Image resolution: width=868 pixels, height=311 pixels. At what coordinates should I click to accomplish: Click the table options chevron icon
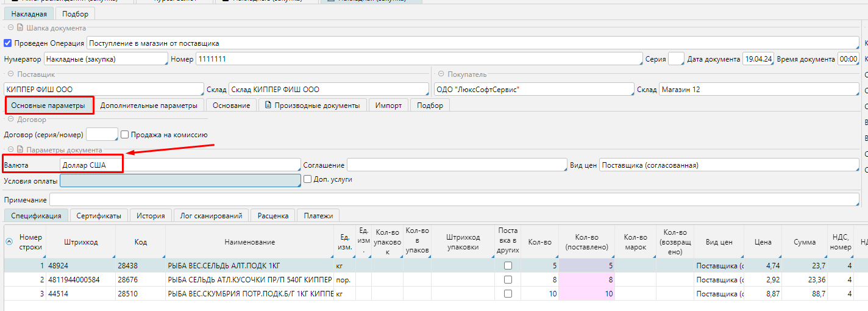pos(9,242)
